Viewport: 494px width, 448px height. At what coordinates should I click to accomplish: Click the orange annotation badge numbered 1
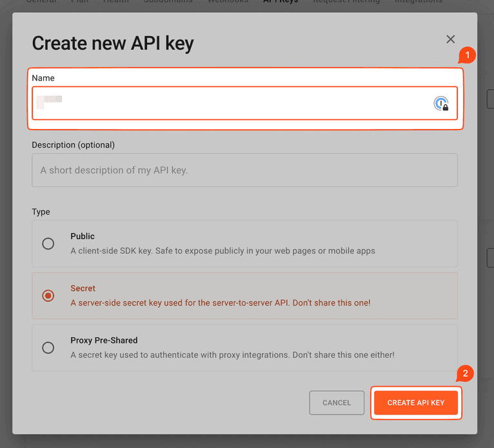point(466,56)
